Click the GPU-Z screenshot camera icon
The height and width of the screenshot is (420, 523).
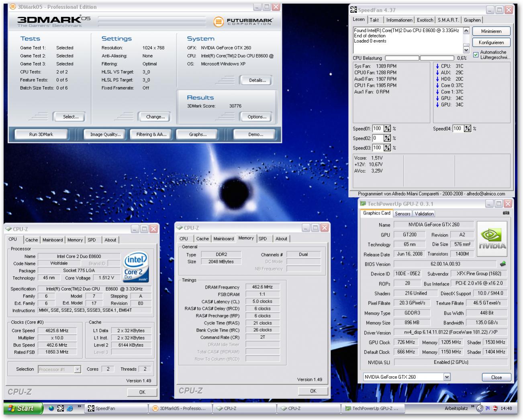coord(506,213)
